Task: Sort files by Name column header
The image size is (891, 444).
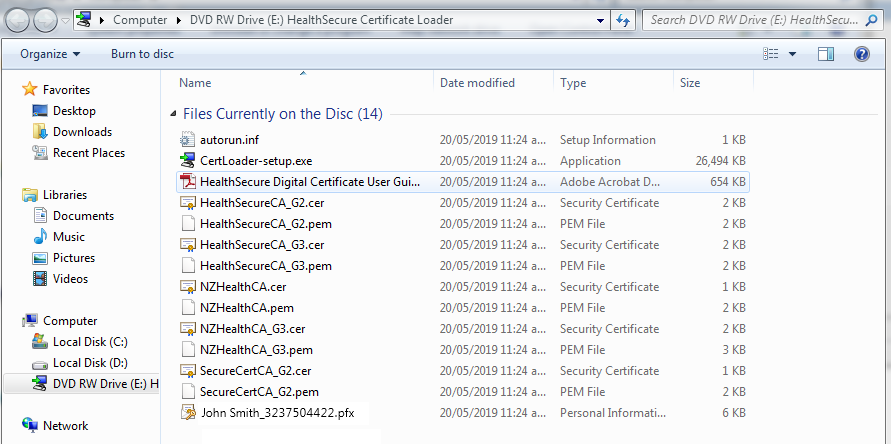Action: (196, 83)
